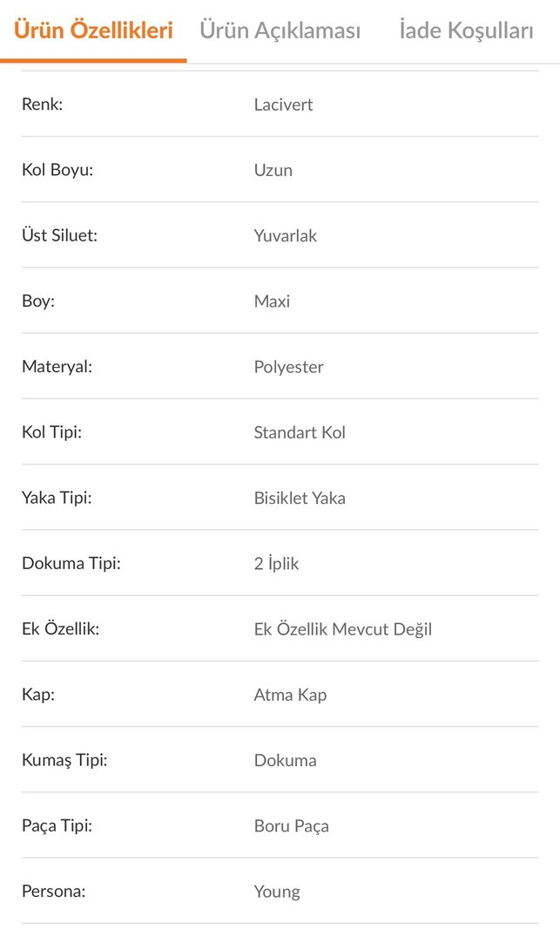The height and width of the screenshot is (930, 560).
Task: Click the Dokuma fabric type value
Action: click(284, 760)
